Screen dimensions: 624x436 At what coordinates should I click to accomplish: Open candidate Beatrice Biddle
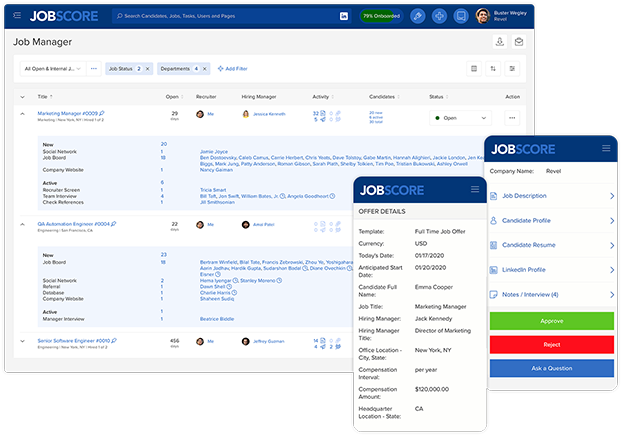click(217, 319)
